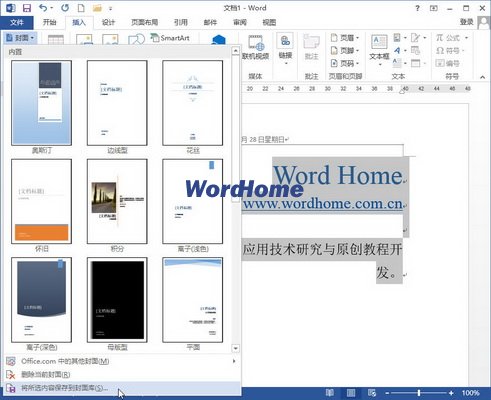Click the ruler right indent marker
This screenshot has height=400, width=491.
click(402, 92)
